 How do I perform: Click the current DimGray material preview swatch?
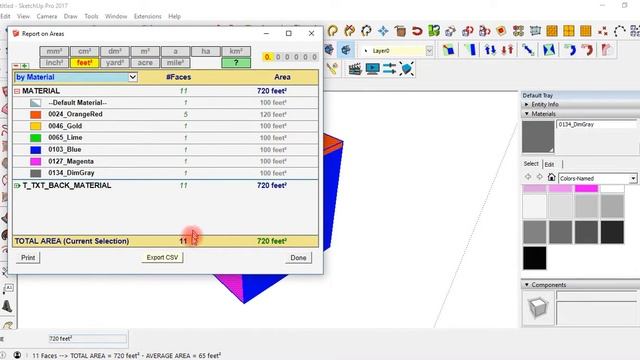click(538, 137)
